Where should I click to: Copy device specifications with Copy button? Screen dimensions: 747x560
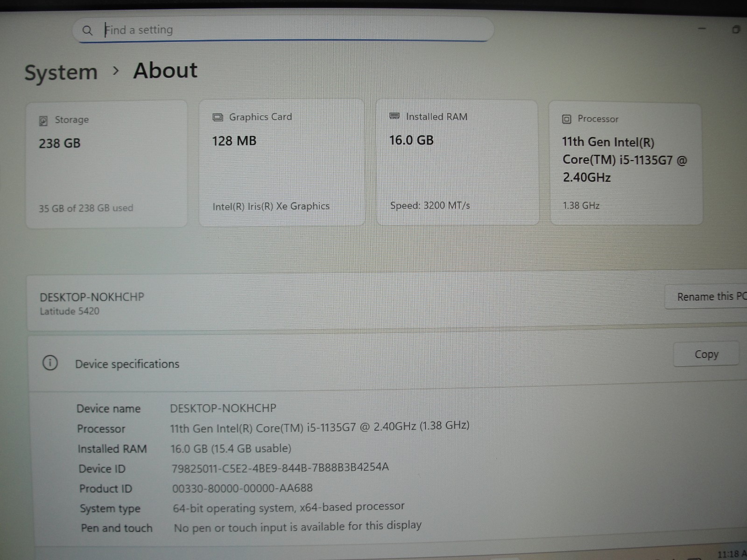click(706, 354)
